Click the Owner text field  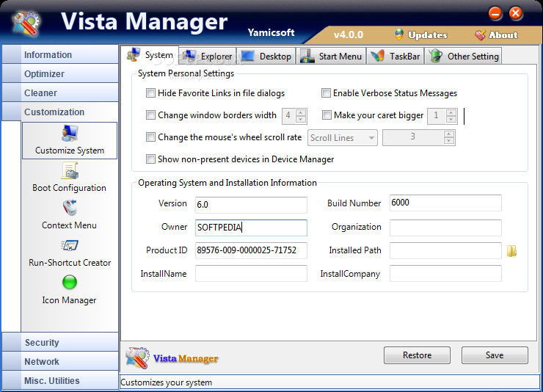point(251,228)
